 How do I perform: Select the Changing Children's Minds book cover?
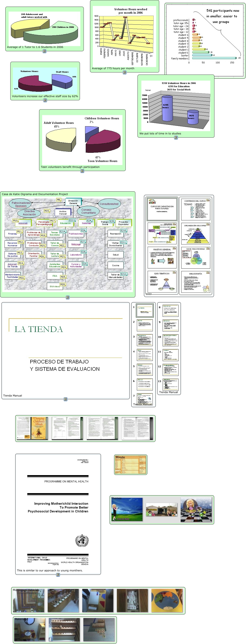(x=32, y=428)
